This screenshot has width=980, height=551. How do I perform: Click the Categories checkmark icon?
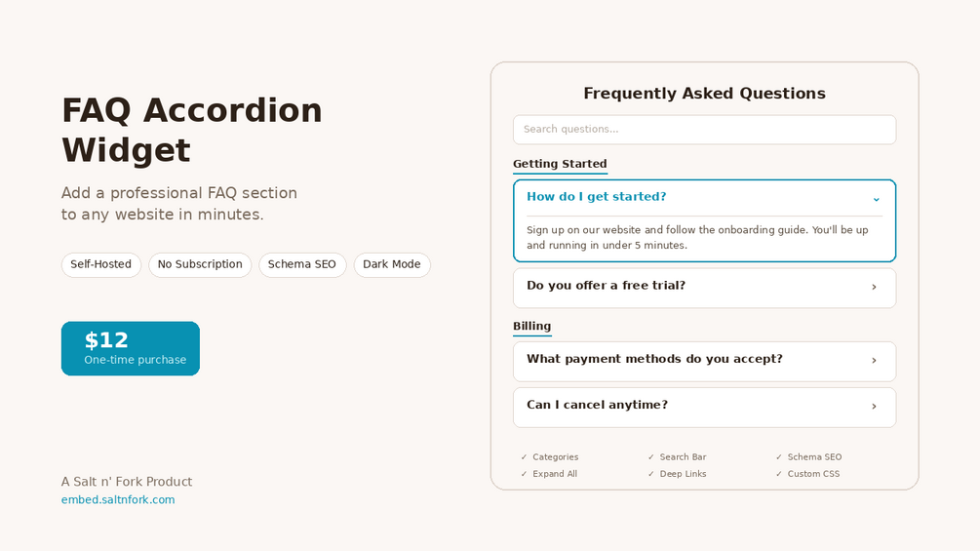(524, 457)
